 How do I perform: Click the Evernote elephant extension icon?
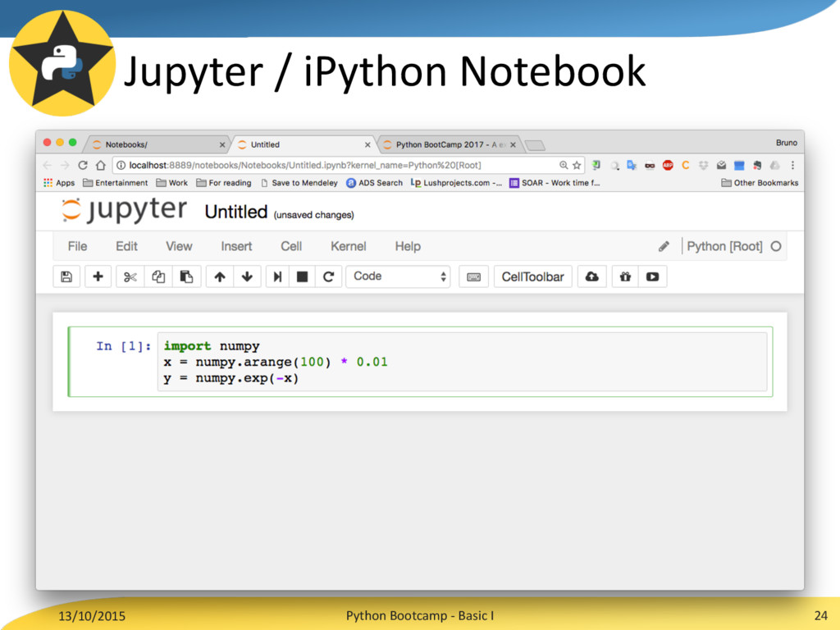pos(757,165)
